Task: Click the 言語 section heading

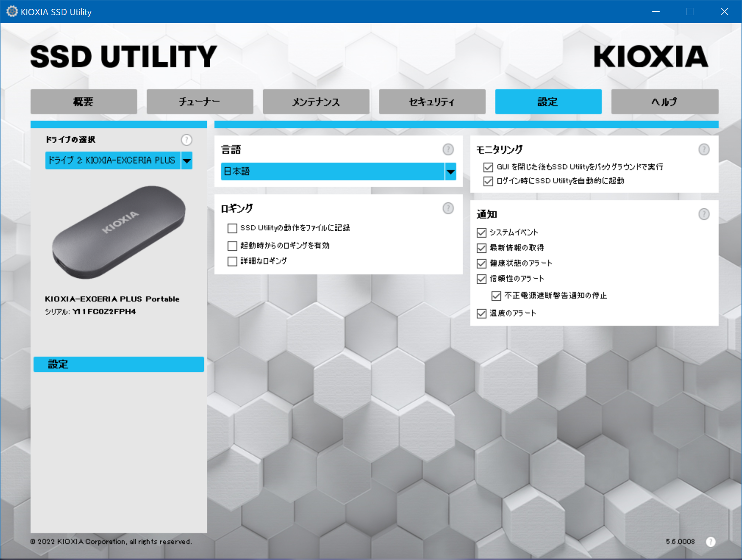Action: (231, 149)
